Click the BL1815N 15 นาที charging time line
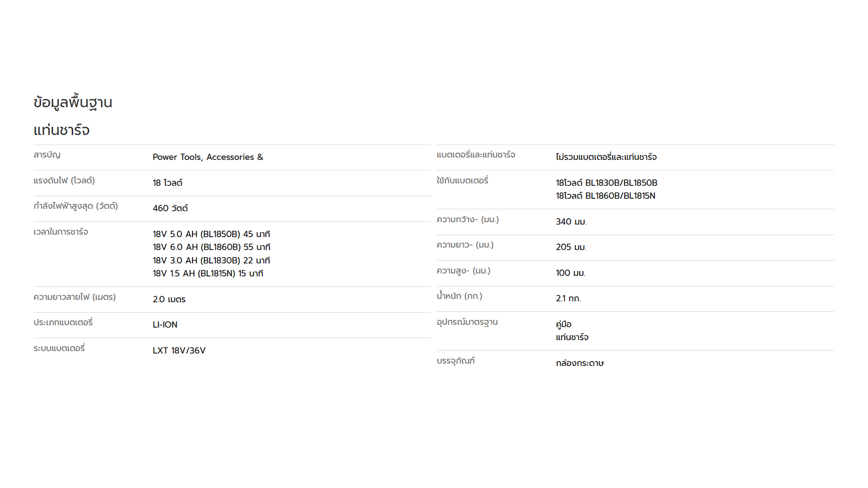The width and height of the screenshot is (868, 488). 208,274
